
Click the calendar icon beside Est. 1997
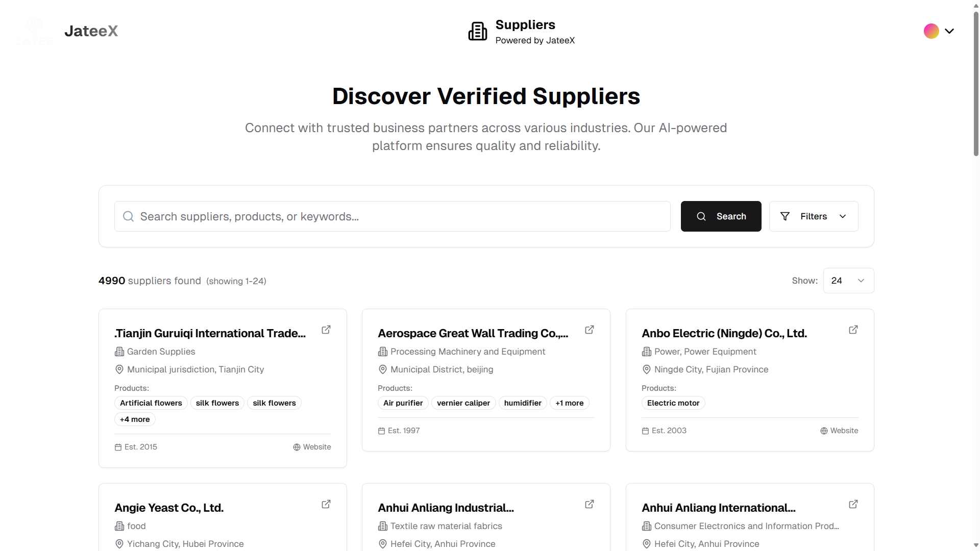(x=381, y=431)
